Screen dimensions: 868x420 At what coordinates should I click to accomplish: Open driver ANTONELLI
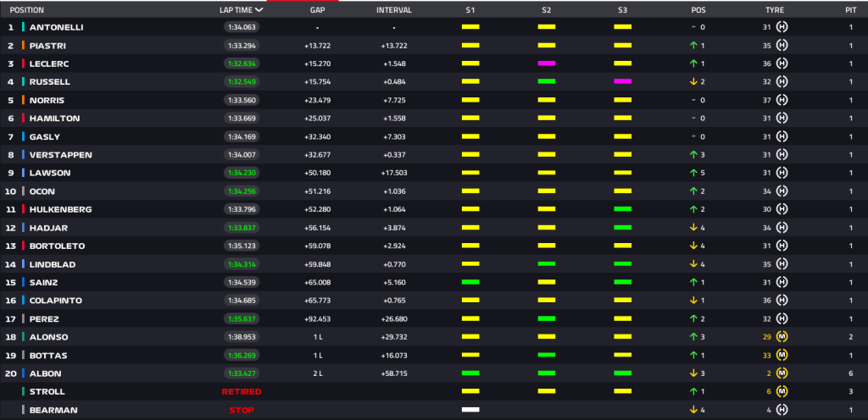[57, 27]
